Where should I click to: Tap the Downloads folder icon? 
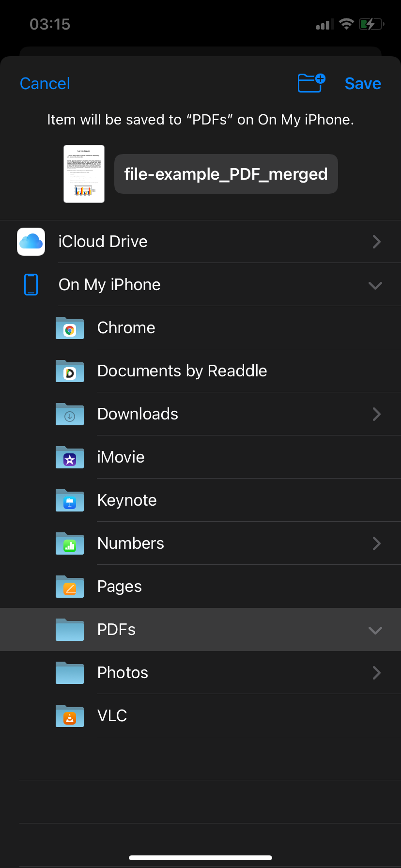point(70,414)
